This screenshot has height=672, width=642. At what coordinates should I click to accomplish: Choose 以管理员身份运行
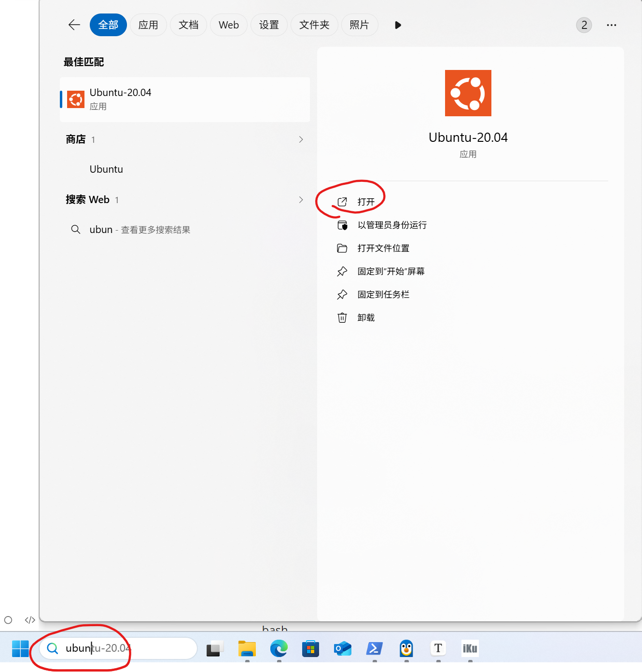tap(381, 225)
